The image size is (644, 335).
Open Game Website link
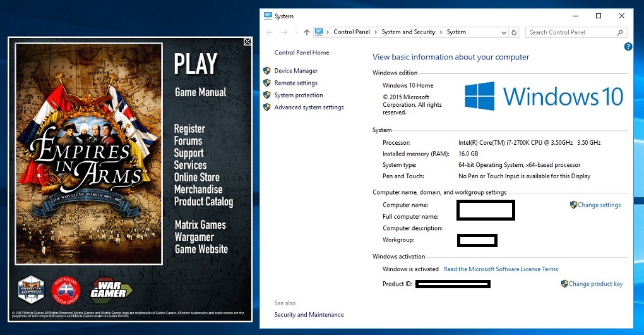point(201,249)
